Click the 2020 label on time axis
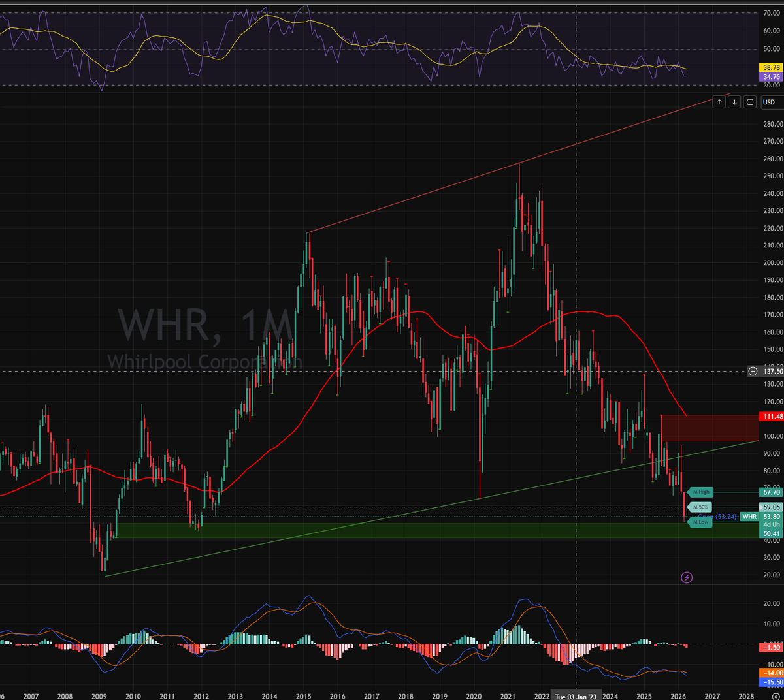784x700 pixels. 474,696
